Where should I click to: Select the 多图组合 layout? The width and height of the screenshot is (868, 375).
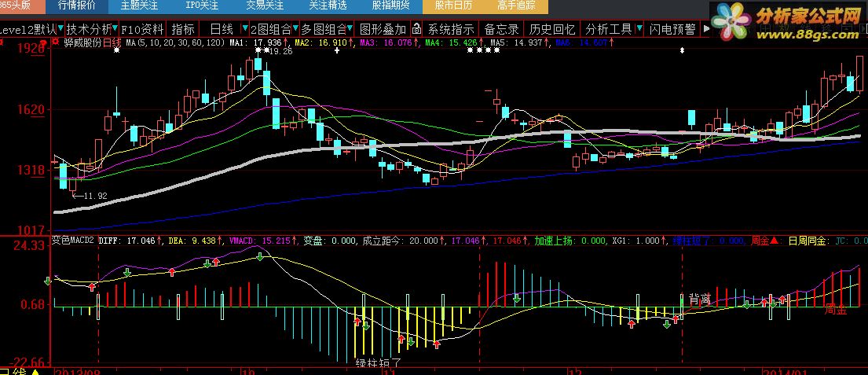coord(324,29)
